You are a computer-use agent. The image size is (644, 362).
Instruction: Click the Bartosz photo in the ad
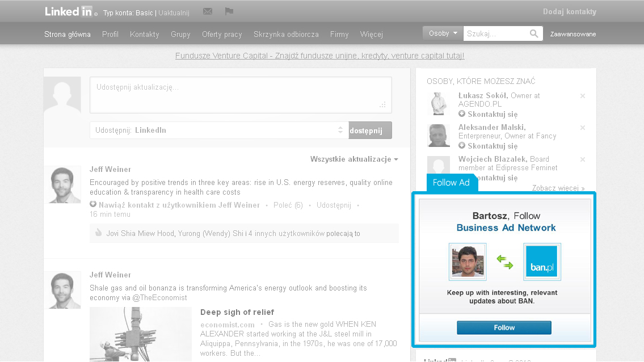click(468, 262)
